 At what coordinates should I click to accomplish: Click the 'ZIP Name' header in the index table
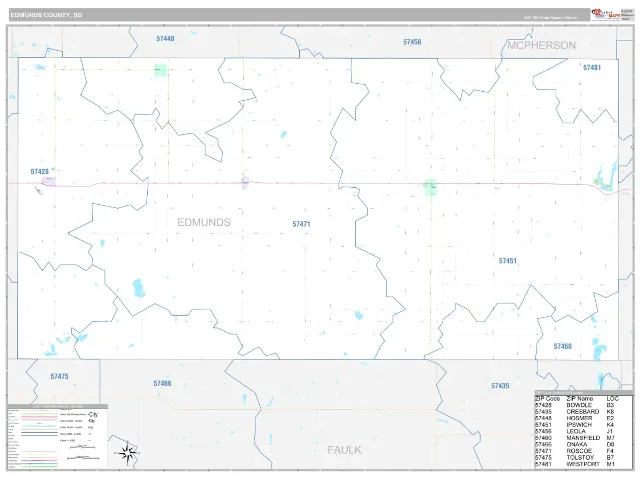(580, 398)
